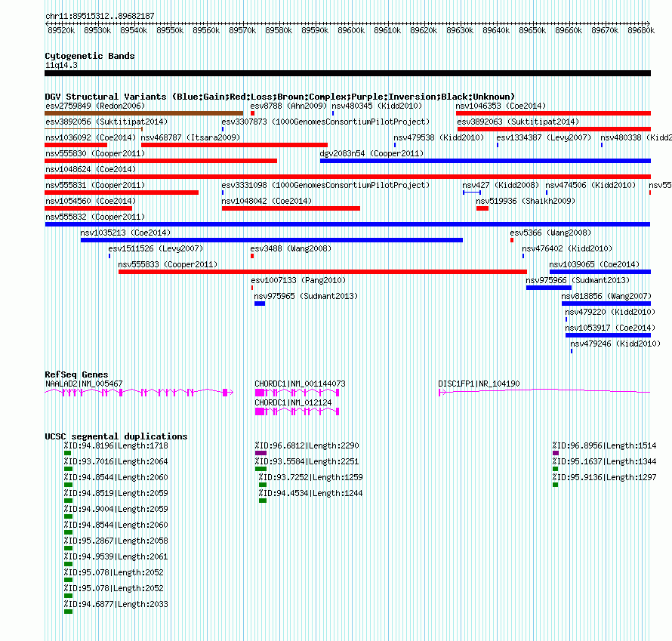Click the chr11:89515312..89682187 region label
The width and height of the screenshot is (672, 641).
coord(100,17)
